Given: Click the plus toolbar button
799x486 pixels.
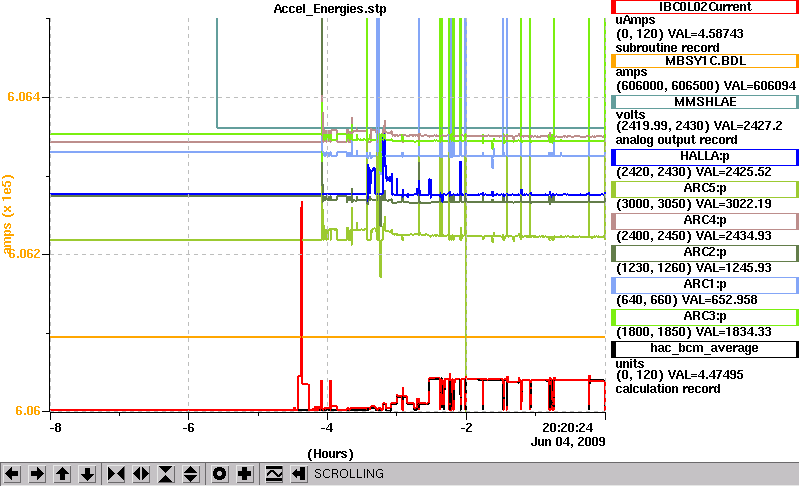Looking at the screenshot, I should pos(245,474).
